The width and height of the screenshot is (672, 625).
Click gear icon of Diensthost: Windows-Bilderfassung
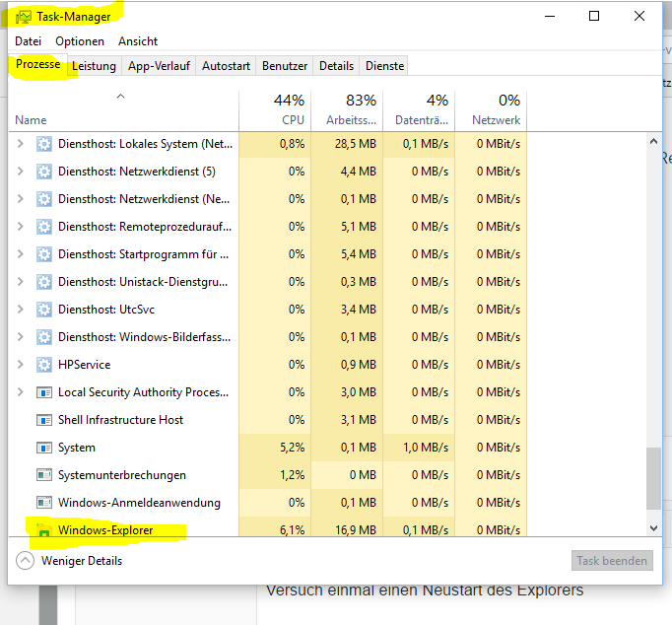pos(44,337)
